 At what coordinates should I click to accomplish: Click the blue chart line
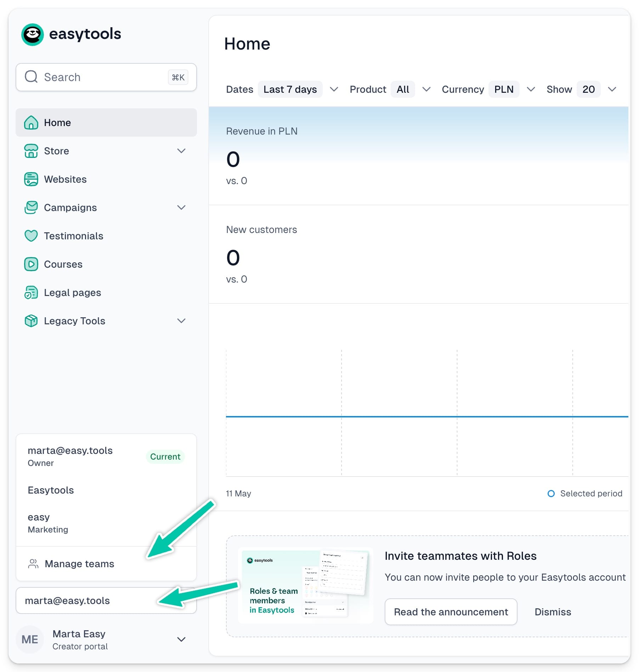point(427,416)
